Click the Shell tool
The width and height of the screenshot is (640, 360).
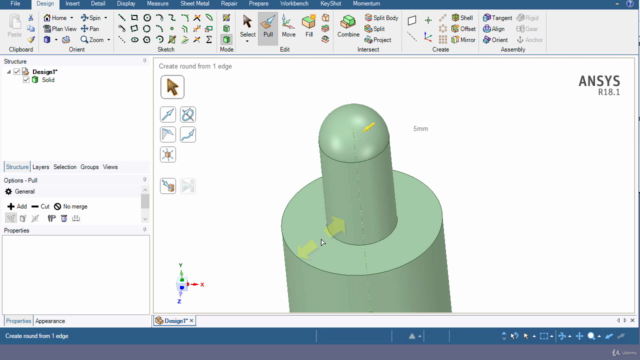pyautogui.click(x=462, y=18)
